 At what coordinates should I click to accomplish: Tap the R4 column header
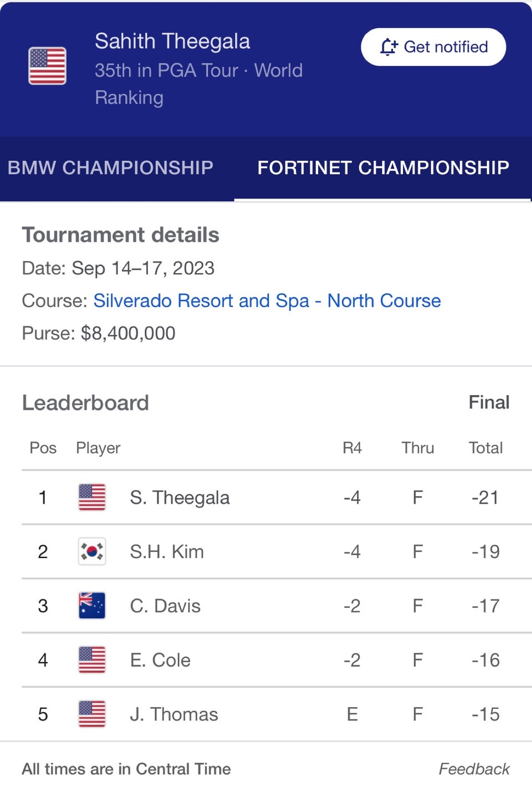(352, 448)
